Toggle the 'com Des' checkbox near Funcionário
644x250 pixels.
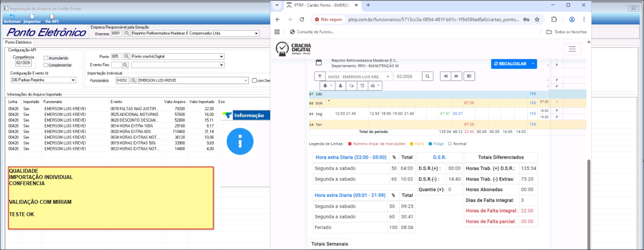pos(254,81)
